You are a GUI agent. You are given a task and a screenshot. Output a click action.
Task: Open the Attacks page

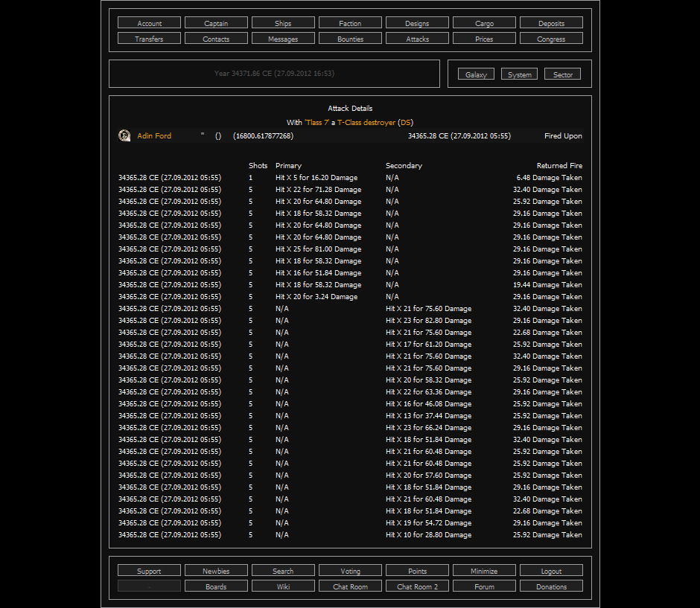417,39
